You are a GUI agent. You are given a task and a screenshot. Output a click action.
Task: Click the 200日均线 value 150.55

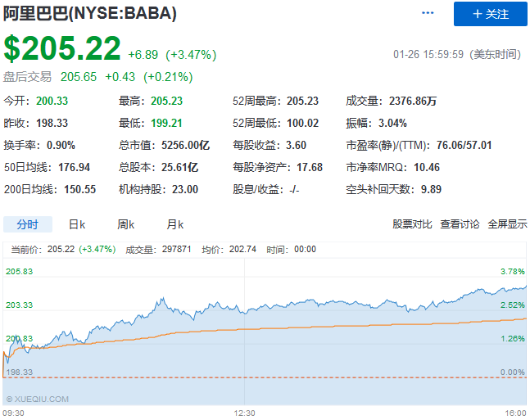[80, 189]
